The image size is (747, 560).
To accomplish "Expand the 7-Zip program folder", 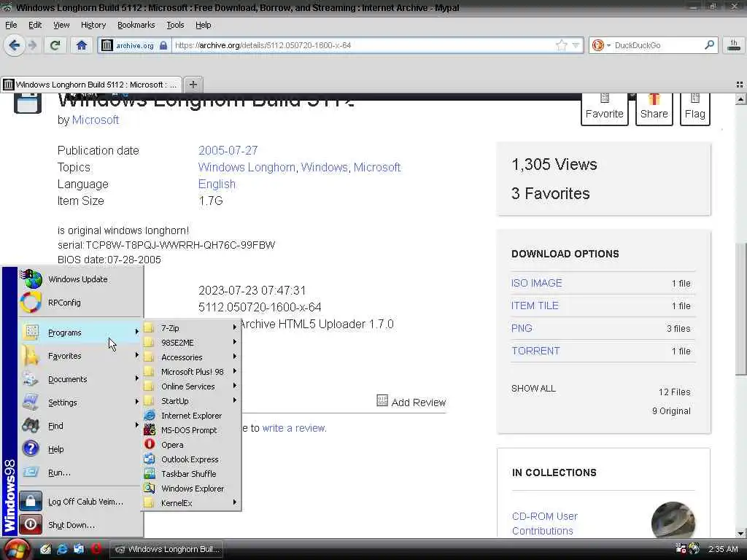I will click(191, 327).
